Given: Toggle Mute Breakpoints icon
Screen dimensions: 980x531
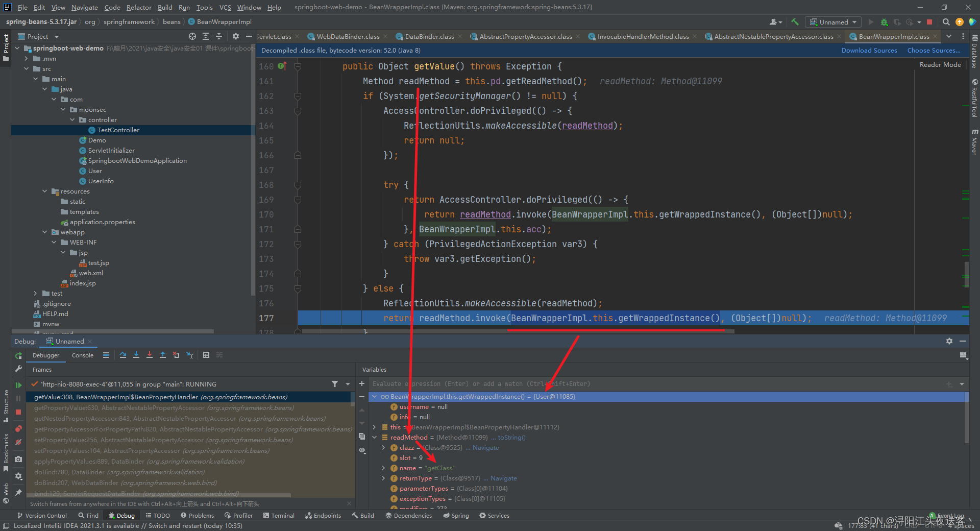Looking at the screenshot, I should 18,442.
